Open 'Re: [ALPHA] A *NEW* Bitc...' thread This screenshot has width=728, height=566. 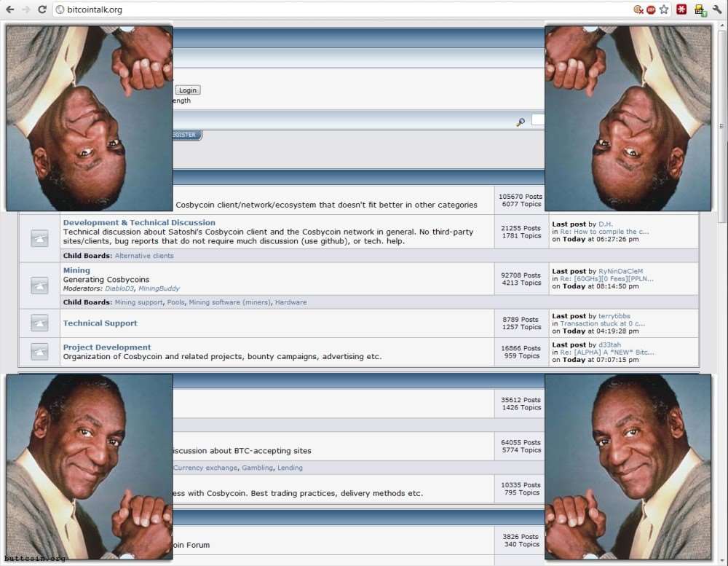click(607, 353)
